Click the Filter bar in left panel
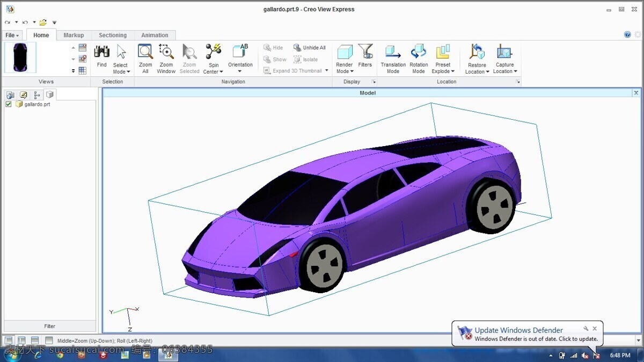Screen dimensions: 644x362 [x=50, y=326]
